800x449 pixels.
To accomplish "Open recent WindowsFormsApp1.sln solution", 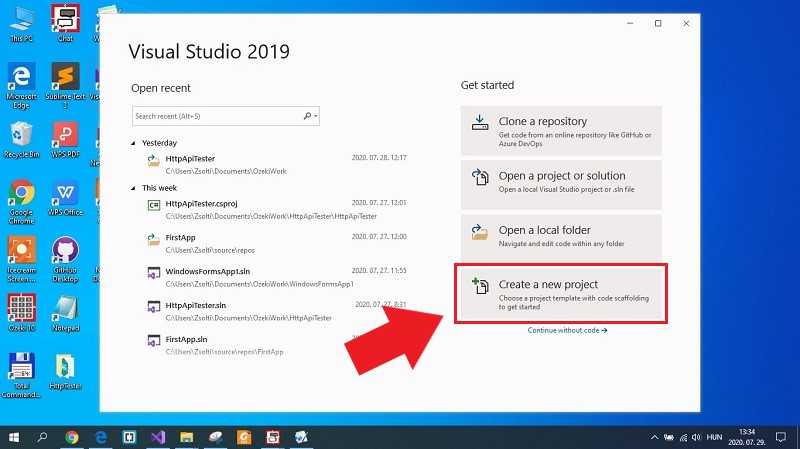I will pyautogui.click(x=276, y=277).
